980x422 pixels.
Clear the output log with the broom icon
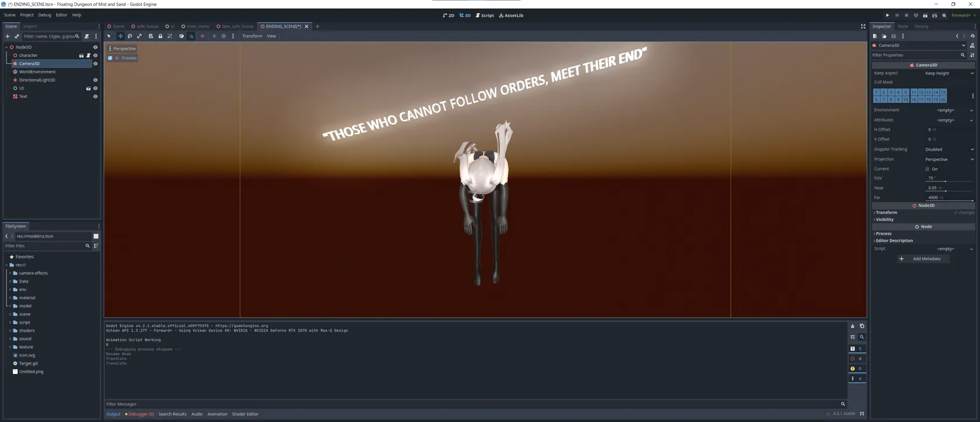[x=852, y=326]
